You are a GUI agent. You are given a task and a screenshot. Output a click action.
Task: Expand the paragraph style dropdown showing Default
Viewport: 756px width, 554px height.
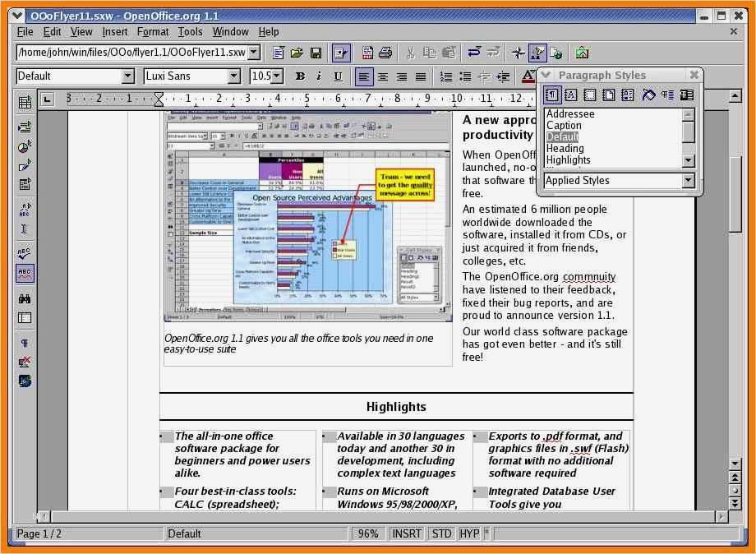point(127,76)
